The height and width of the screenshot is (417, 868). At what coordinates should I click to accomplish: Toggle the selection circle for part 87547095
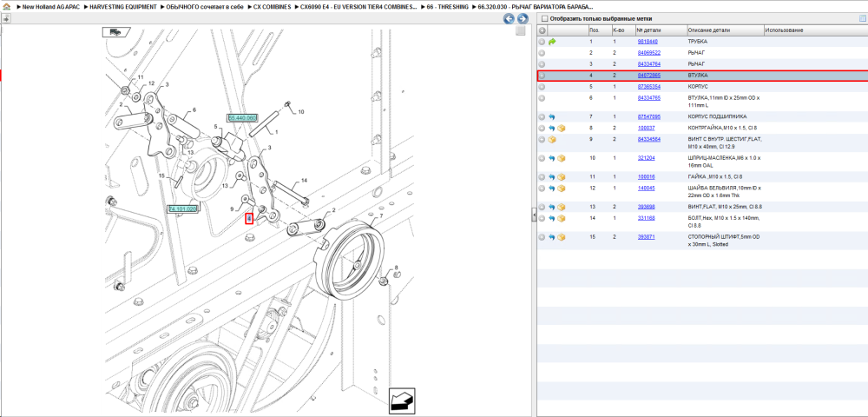coord(542,117)
